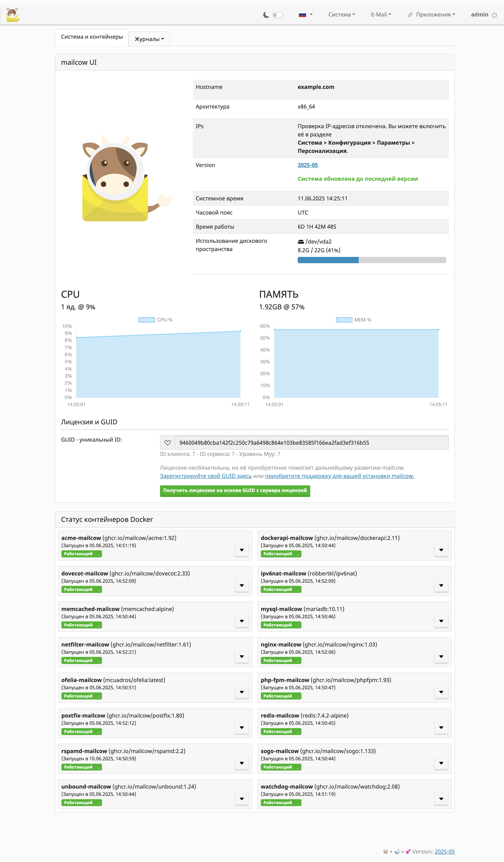Expand nginx-mailcow container dropdown
Screen dimensions: 504x862
(441, 657)
